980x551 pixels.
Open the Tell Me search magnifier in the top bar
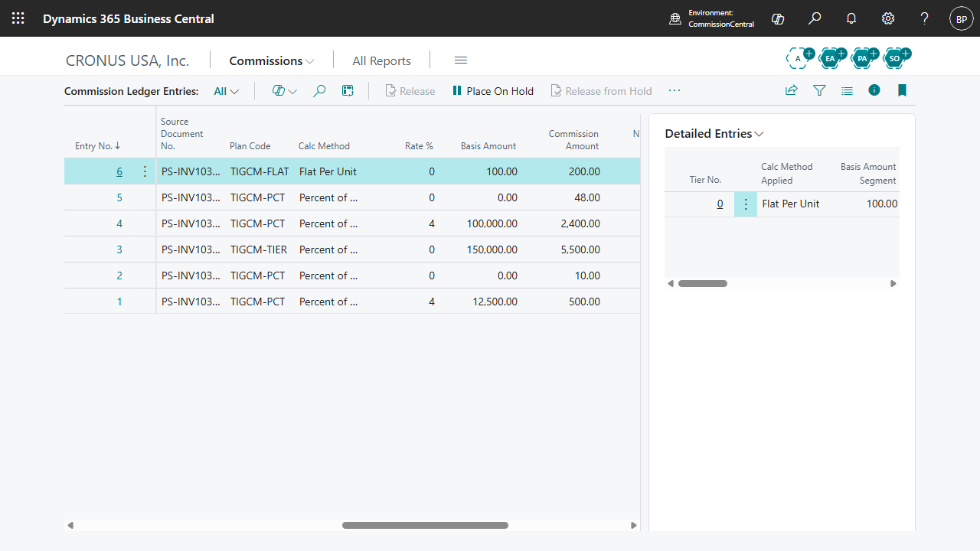point(815,18)
